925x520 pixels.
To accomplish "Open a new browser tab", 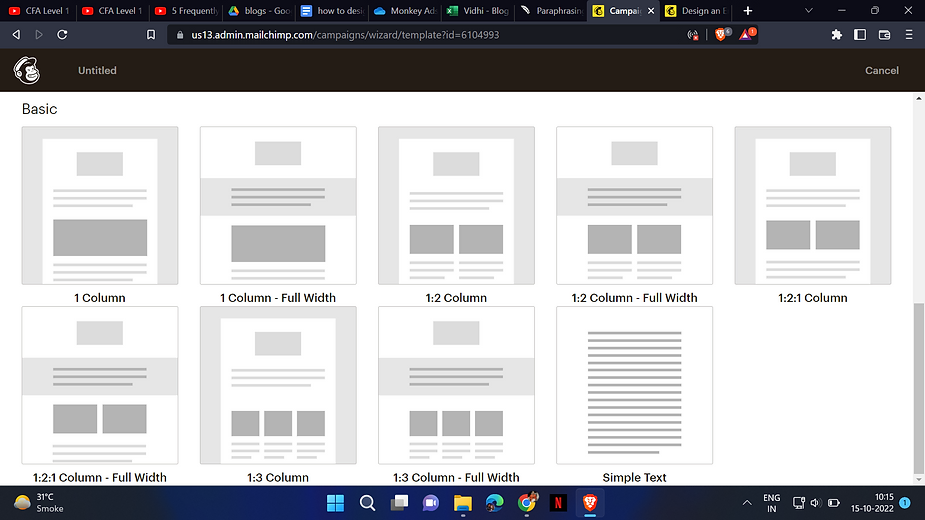I will [x=747, y=11].
